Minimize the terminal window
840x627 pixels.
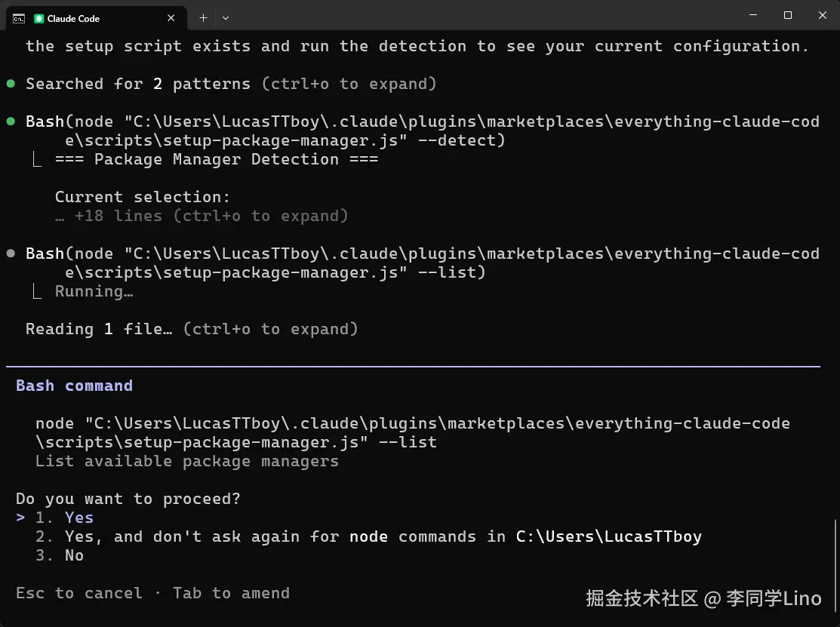pos(753,15)
